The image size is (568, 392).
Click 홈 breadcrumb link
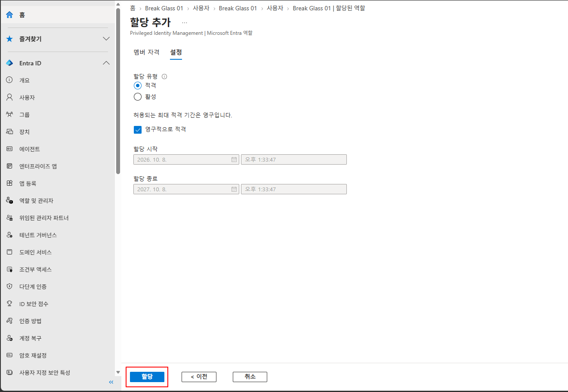click(133, 8)
